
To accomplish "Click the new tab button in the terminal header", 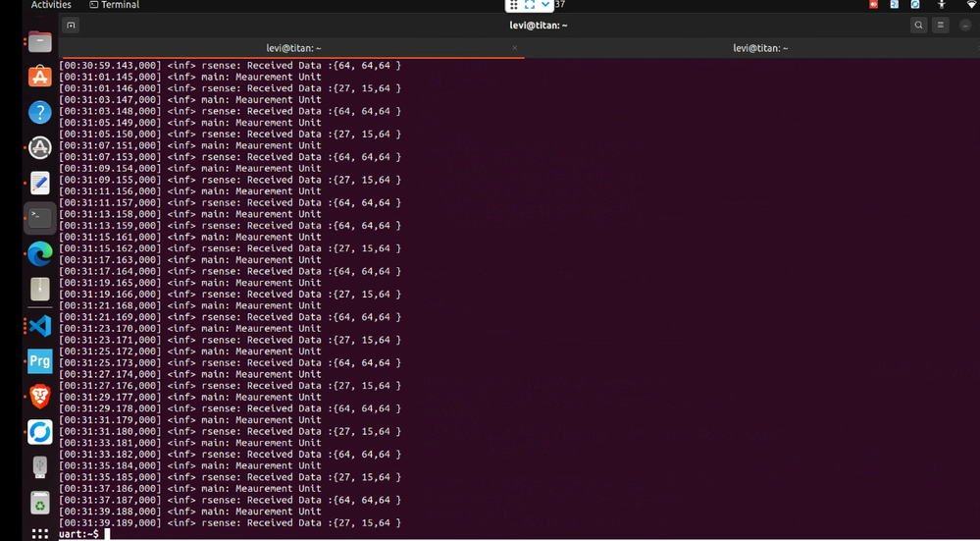I will (x=71, y=25).
